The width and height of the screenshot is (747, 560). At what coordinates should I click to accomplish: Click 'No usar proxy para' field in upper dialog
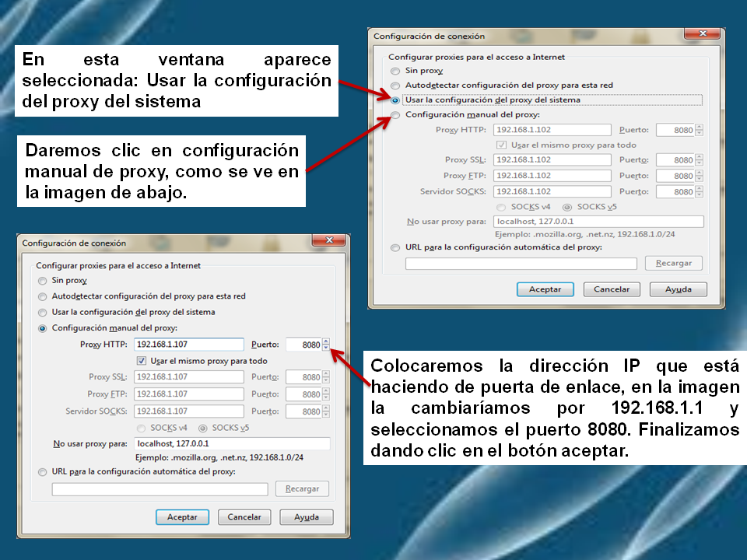[598, 222]
